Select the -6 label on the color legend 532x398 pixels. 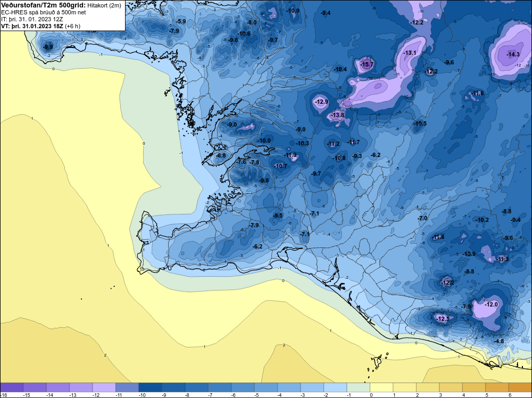click(x=234, y=395)
